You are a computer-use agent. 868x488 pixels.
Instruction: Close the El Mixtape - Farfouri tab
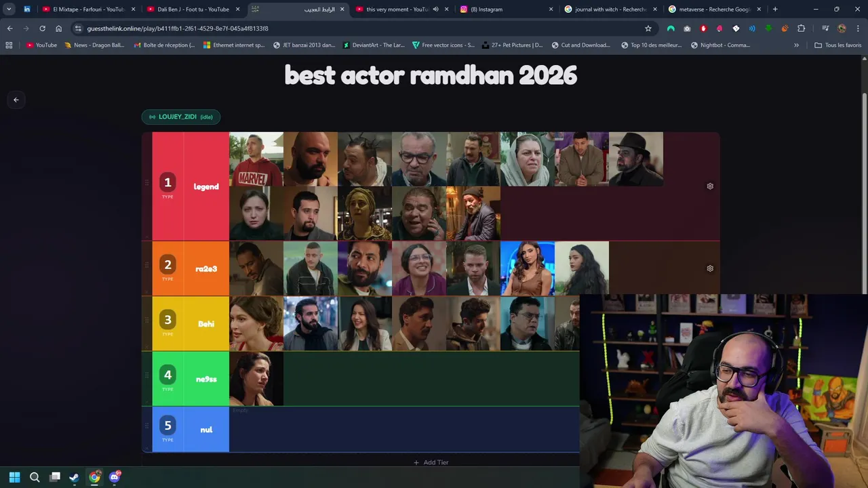click(133, 9)
